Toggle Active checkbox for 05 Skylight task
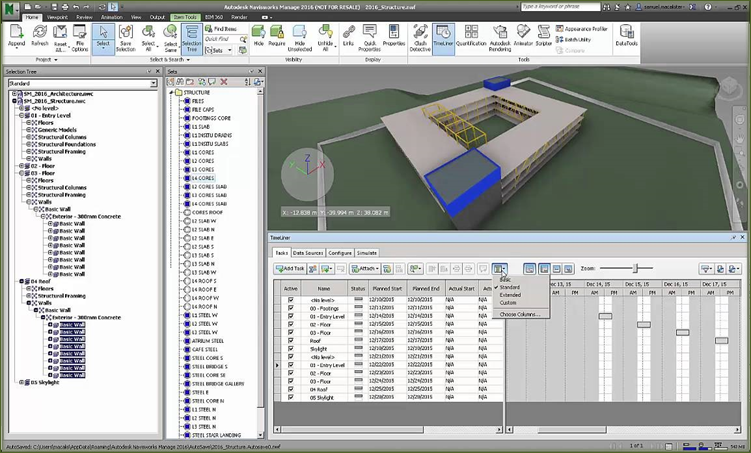The image size is (751, 453). (x=291, y=397)
